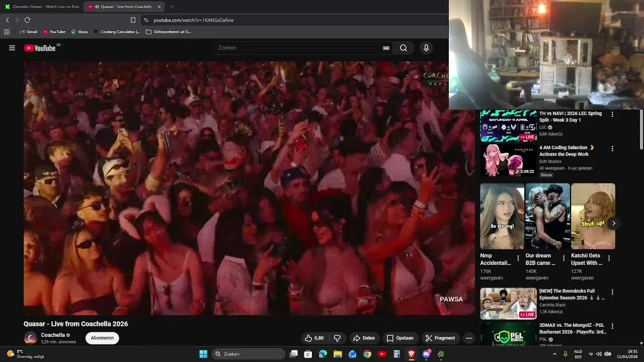The image size is (644, 362).
Task: Play the 'Shut up!' Katchii short thumbnail
Action: click(x=593, y=216)
